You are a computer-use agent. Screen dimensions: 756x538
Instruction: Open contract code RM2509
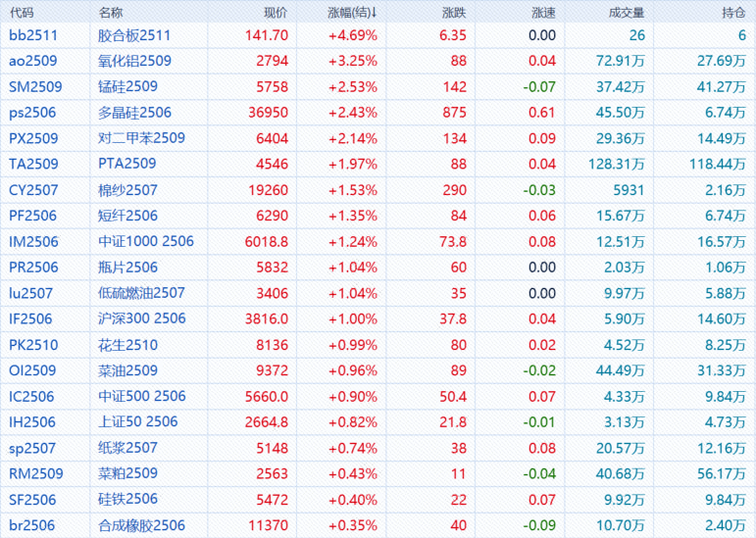pyautogui.click(x=34, y=473)
